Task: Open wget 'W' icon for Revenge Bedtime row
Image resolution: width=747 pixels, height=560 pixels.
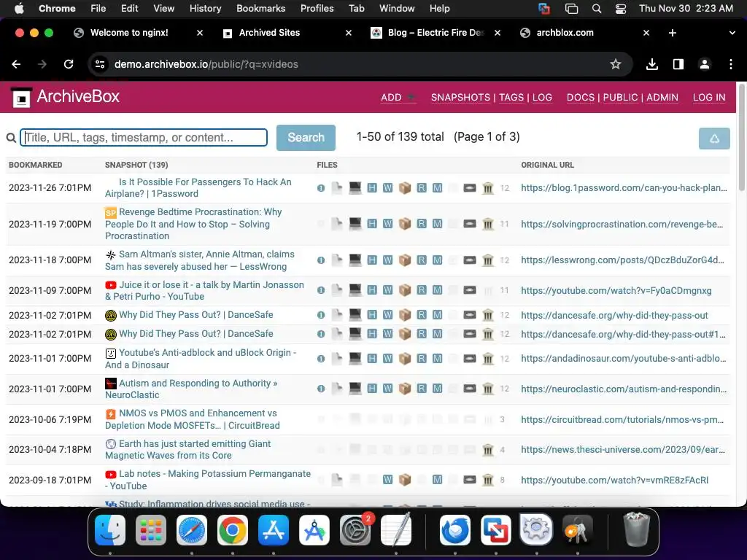Action: [x=388, y=224]
